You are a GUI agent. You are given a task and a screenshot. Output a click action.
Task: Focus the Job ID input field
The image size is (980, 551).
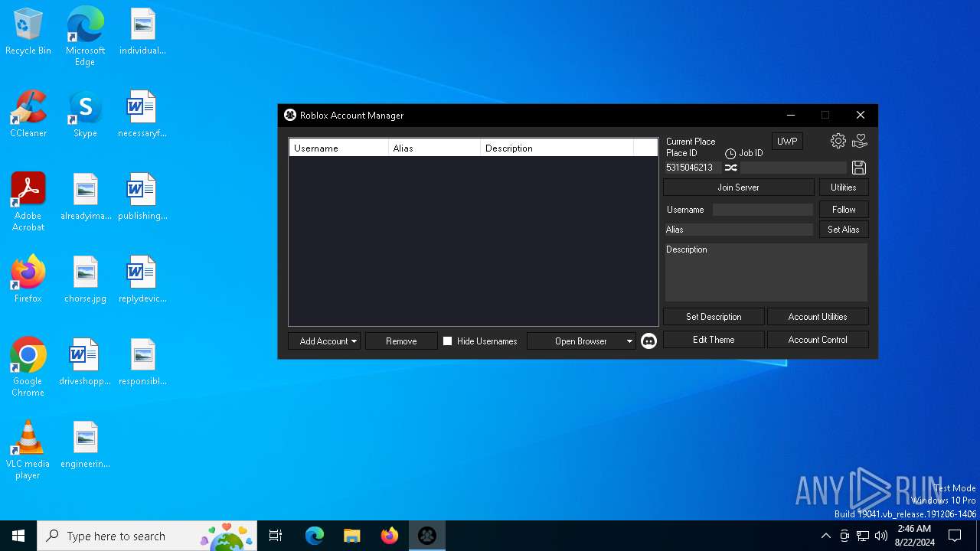point(793,168)
